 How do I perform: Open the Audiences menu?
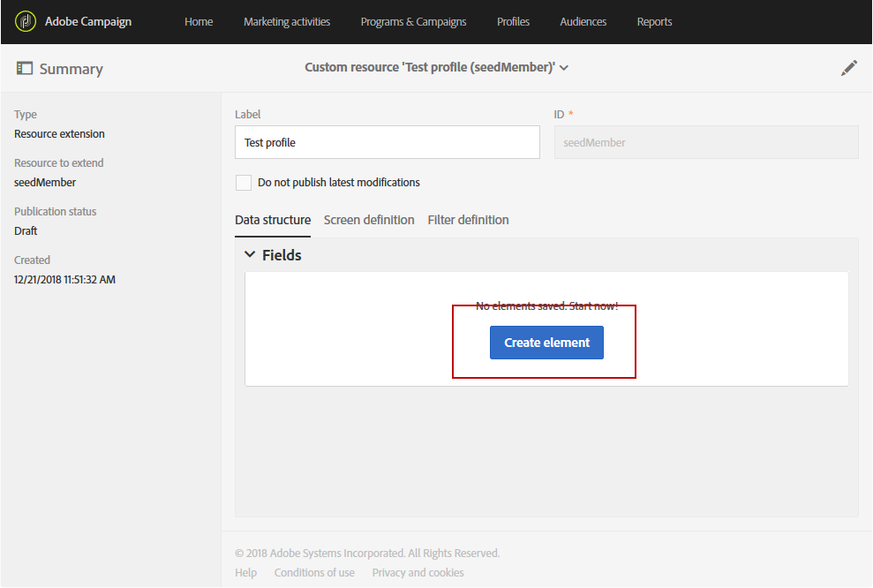(583, 22)
